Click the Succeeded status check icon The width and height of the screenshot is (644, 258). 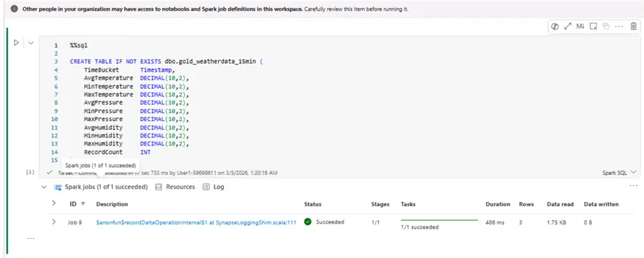pyautogui.click(x=308, y=221)
